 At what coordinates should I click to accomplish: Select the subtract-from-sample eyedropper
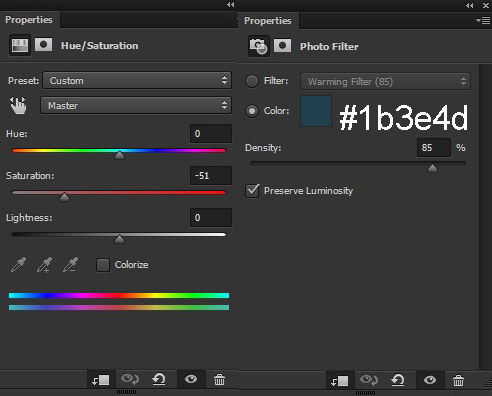coord(71,265)
